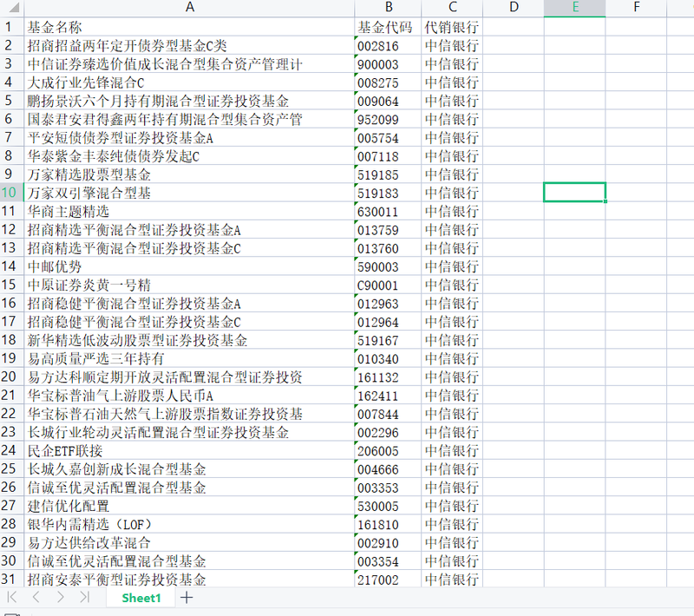Select column A header
694x616 pixels.
click(x=189, y=8)
